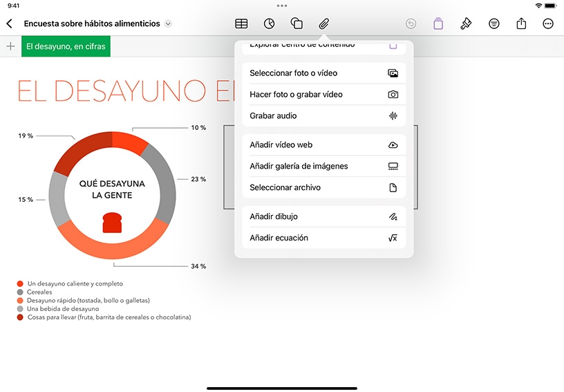Select the 10 % chart label
The image size is (564, 392).
point(198,128)
